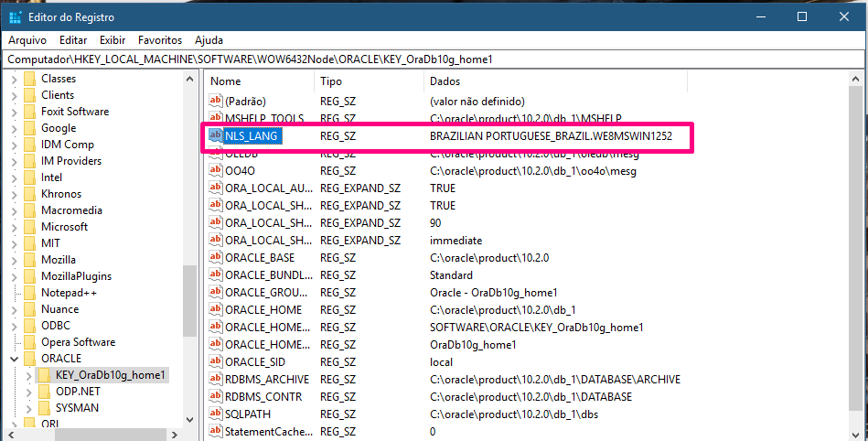Viewport: 868px width, 441px height.
Task: Select the Nuance key
Action: (59, 309)
